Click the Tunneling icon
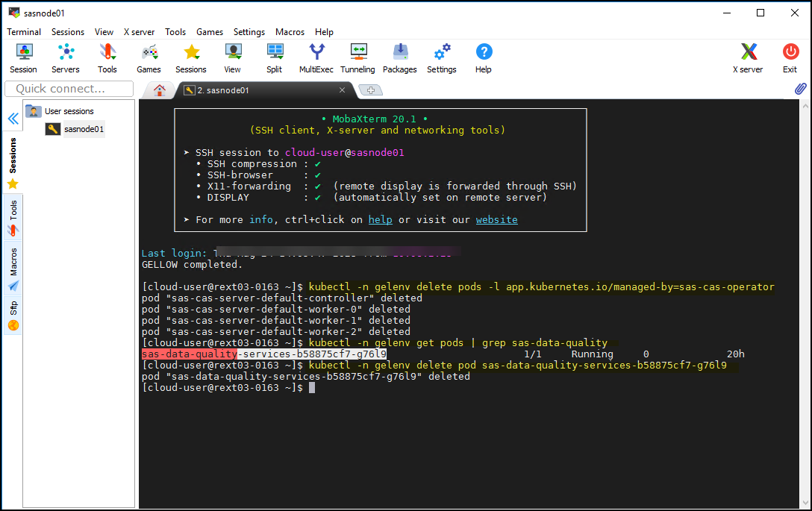Viewport: 812px width, 511px height. click(x=357, y=54)
